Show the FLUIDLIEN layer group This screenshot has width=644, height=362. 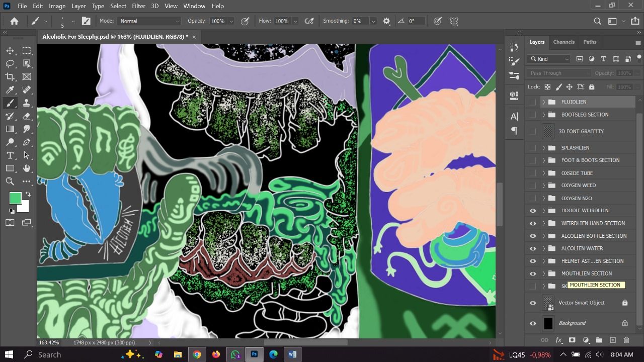pyautogui.click(x=533, y=102)
